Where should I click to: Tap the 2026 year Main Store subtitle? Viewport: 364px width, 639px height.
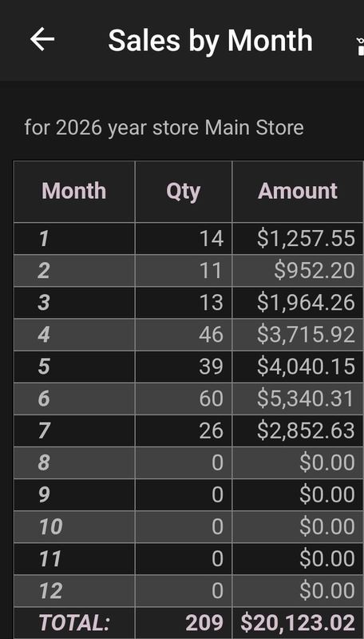point(164,128)
